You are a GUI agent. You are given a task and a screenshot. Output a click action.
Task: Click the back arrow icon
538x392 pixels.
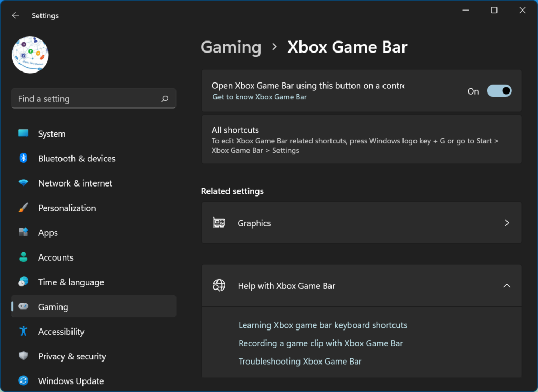[15, 15]
